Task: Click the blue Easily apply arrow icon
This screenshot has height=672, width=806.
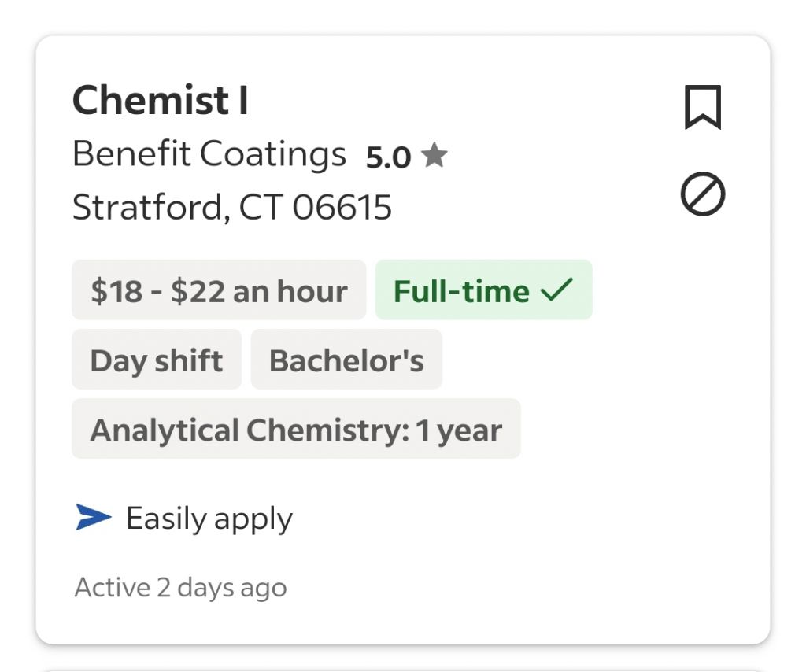Action: pyautogui.click(x=94, y=517)
